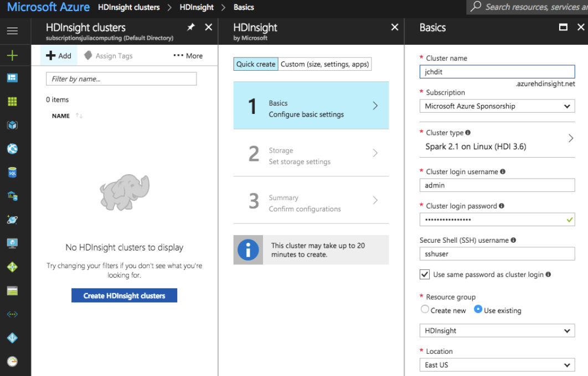Viewport: 588px width, 376px height.
Task: Click the blue information icon about cluster creation
Action: [248, 250]
